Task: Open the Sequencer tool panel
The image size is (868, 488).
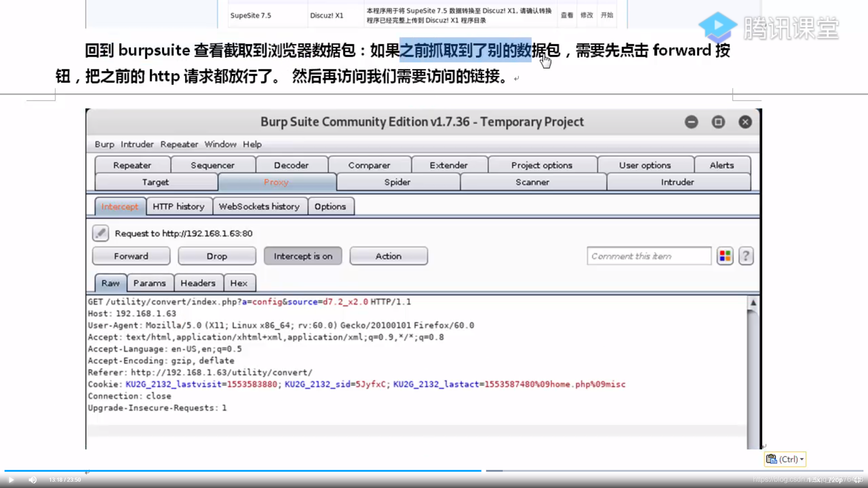Action: coord(212,165)
